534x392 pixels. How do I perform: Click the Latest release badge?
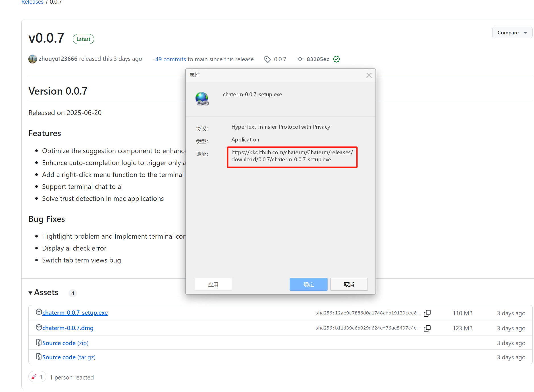click(x=83, y=39)
